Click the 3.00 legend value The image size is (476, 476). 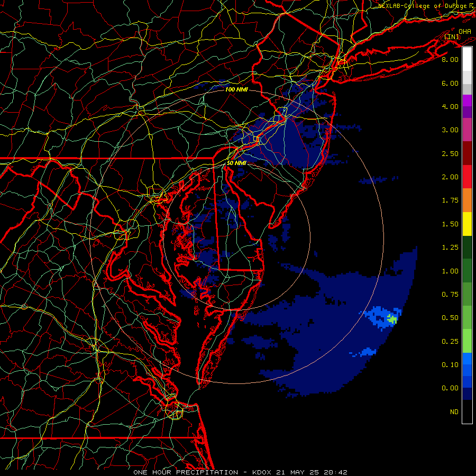tap(450, 130)
